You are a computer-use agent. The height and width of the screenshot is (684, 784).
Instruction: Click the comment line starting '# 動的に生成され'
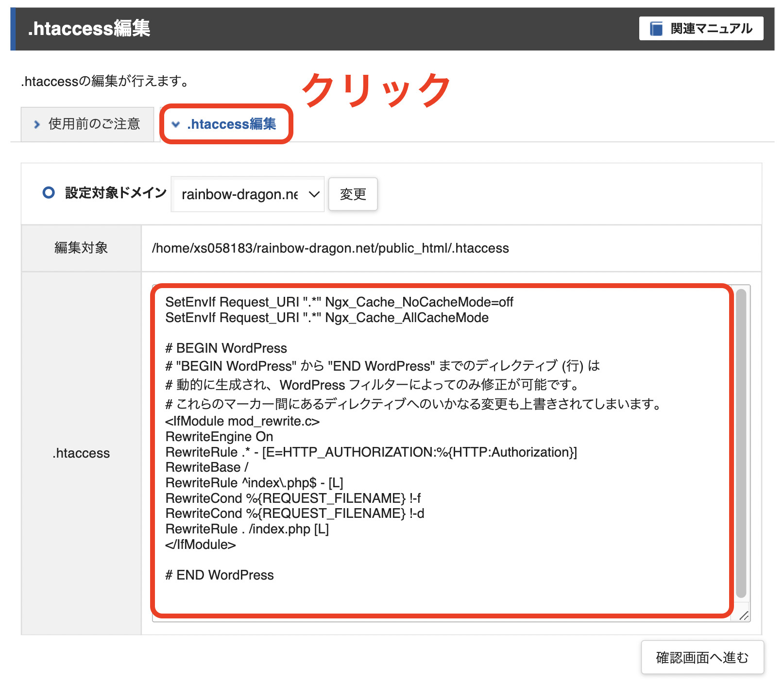373,385
